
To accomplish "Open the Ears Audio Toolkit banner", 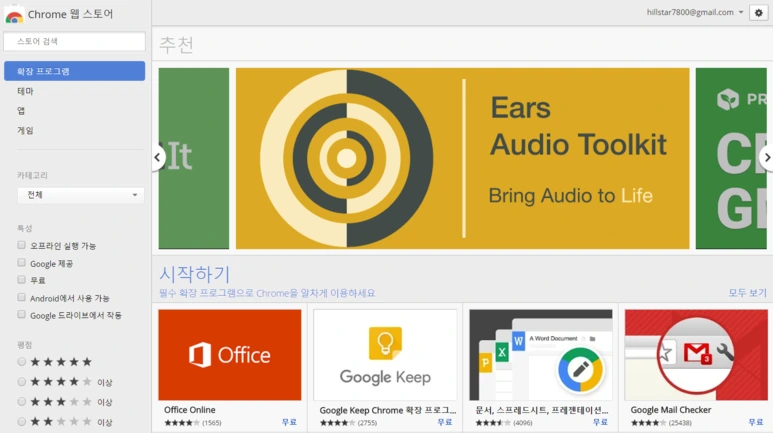I will pos(462,158).
